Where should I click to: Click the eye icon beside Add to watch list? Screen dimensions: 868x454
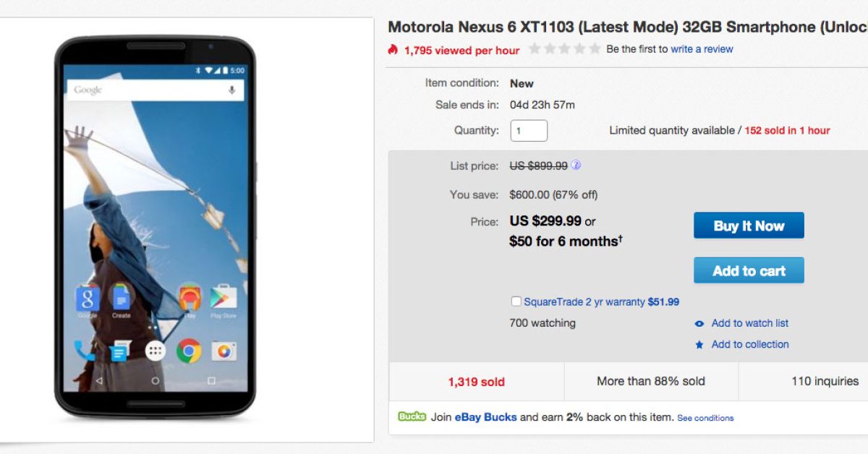[699, 324]
